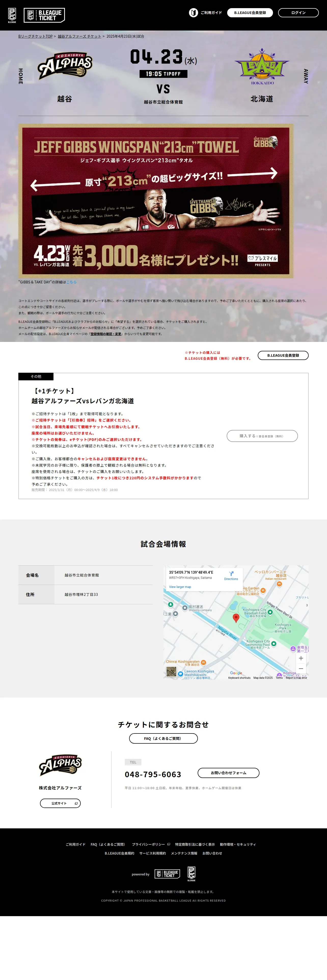Click the Italian restaurant marker icon

pyautogui.click(x=279, y=584)
